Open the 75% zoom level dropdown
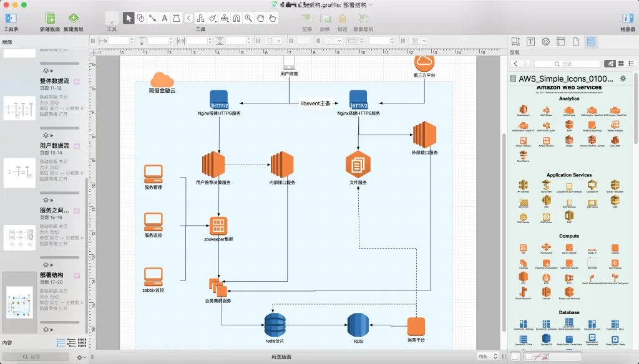639x364 pixels. coord(485,357)
